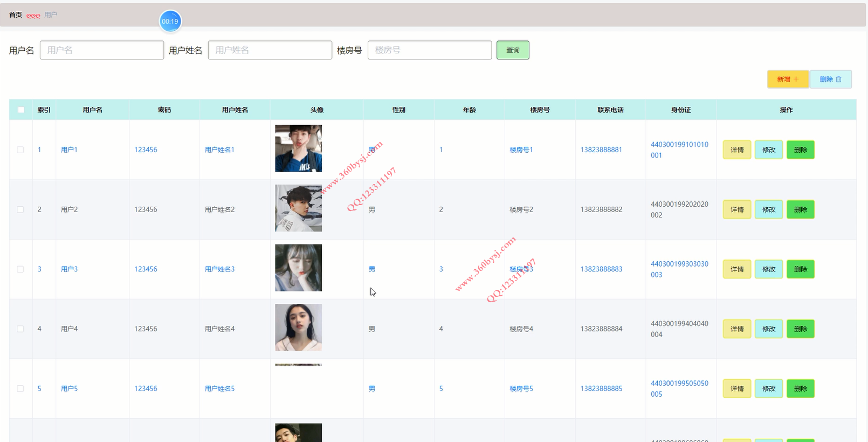Click the 用户 breadcrumb item
The image size is (868, 442).
point(51,15)
